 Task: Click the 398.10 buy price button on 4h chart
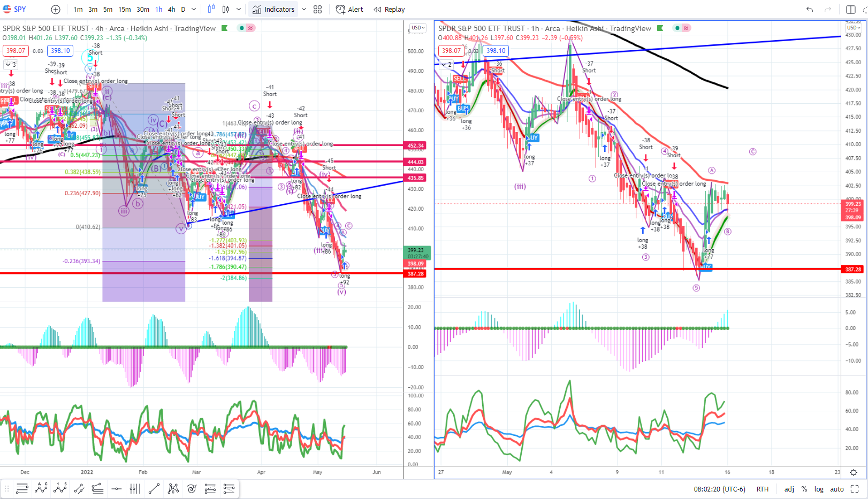[x=60, y=51]
